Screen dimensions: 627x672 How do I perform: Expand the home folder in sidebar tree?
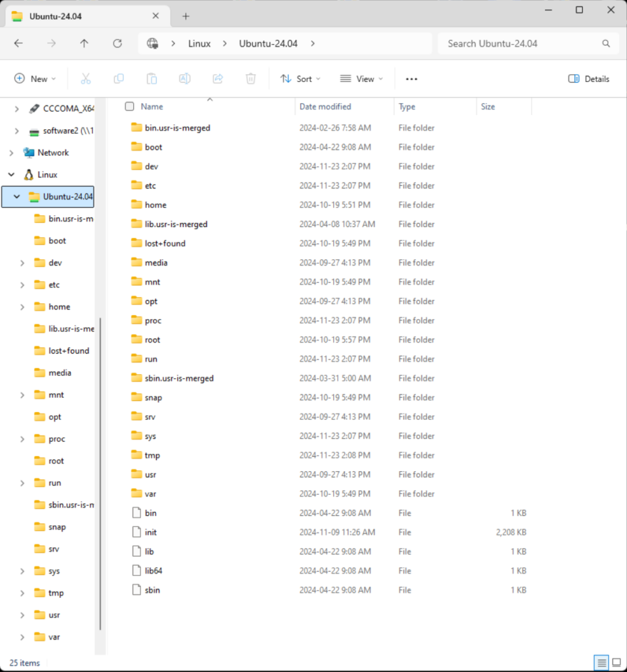pos(22,307)
